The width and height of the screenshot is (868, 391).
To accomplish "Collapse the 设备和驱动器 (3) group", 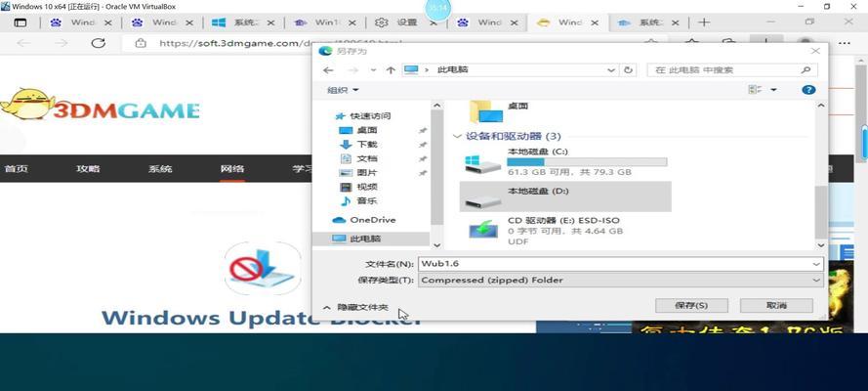I will click(457, 136).
